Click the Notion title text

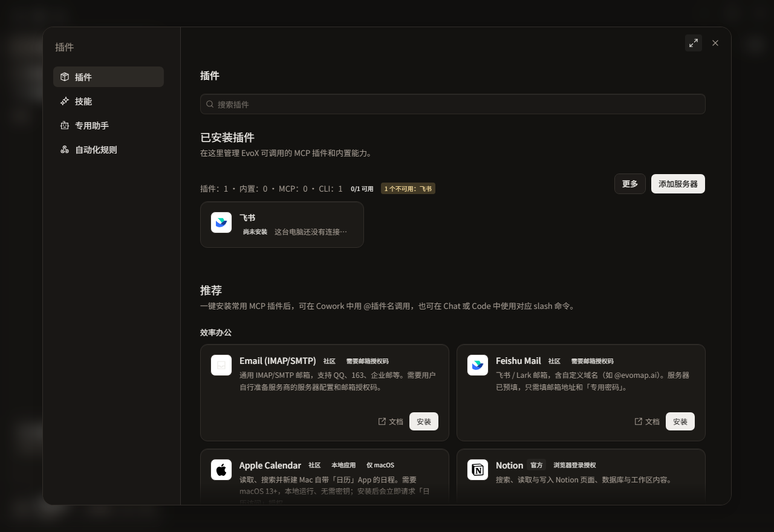(x=509, y=465)
